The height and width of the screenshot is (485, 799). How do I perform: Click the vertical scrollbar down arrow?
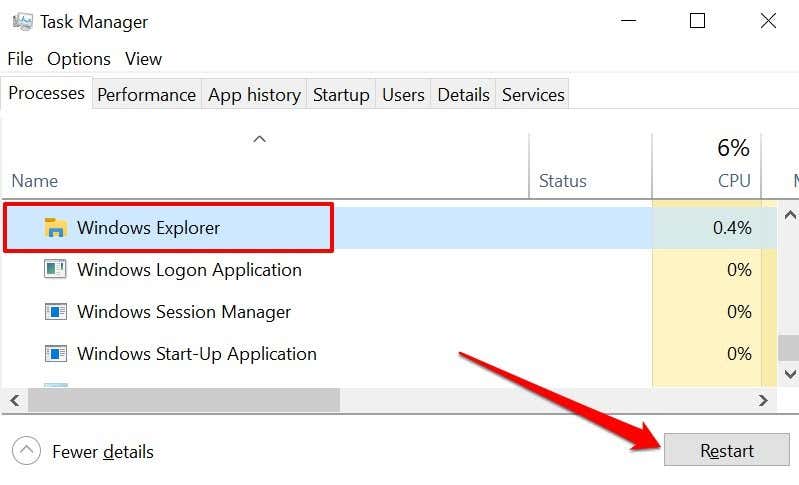[789, 374]
